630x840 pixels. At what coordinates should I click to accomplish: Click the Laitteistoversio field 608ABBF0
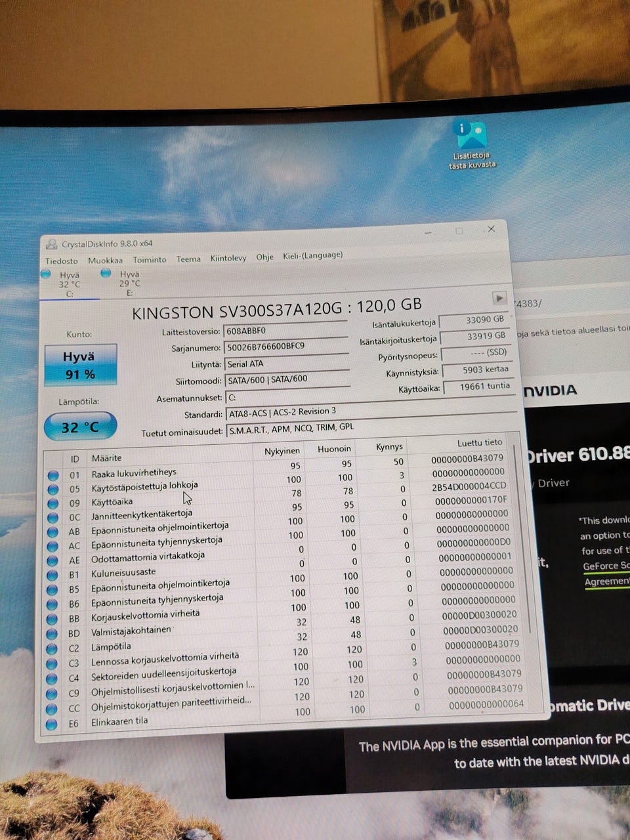coord(285,331)
